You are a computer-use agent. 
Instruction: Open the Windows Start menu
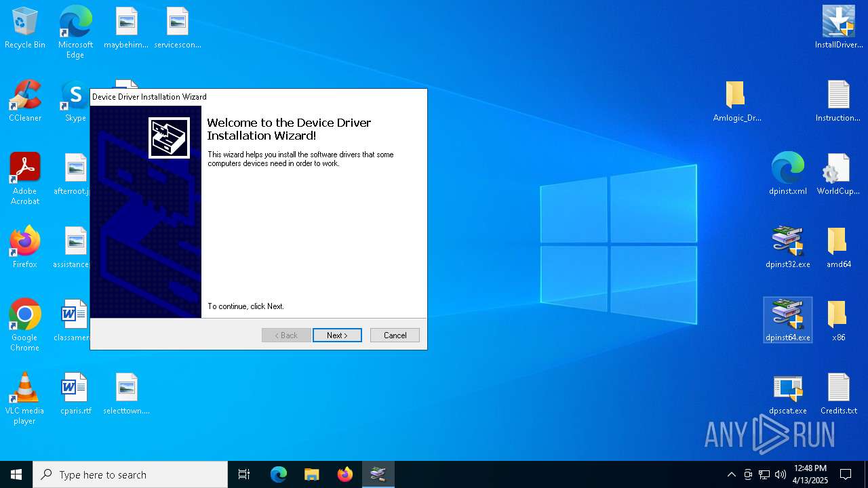point(16,474)
